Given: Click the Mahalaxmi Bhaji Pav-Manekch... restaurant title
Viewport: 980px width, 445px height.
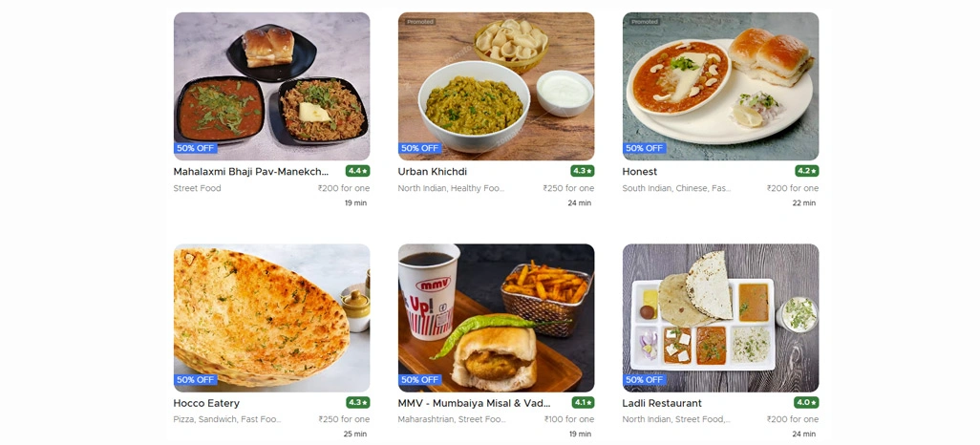Looking at the screenshot, I should [250, 171].
